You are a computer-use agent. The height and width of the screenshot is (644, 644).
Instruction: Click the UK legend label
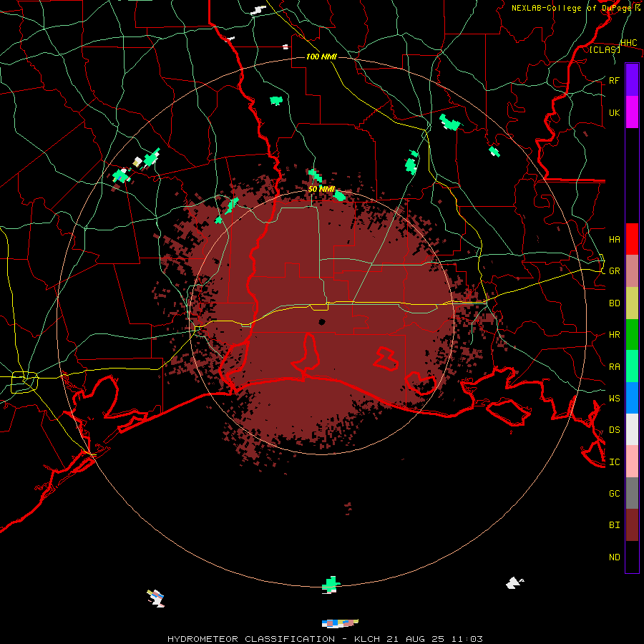614,112
